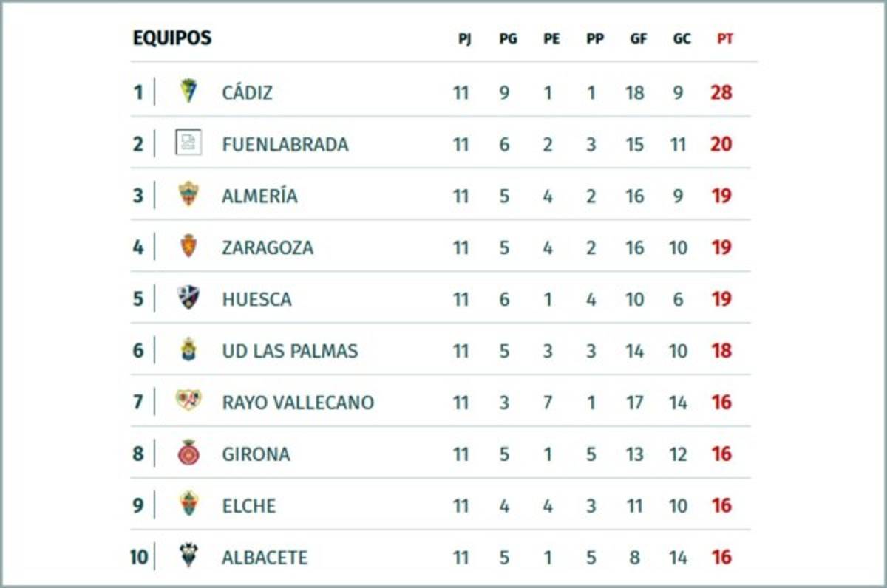
Task: Click the Elche club crest
Action: pos(188,504)
